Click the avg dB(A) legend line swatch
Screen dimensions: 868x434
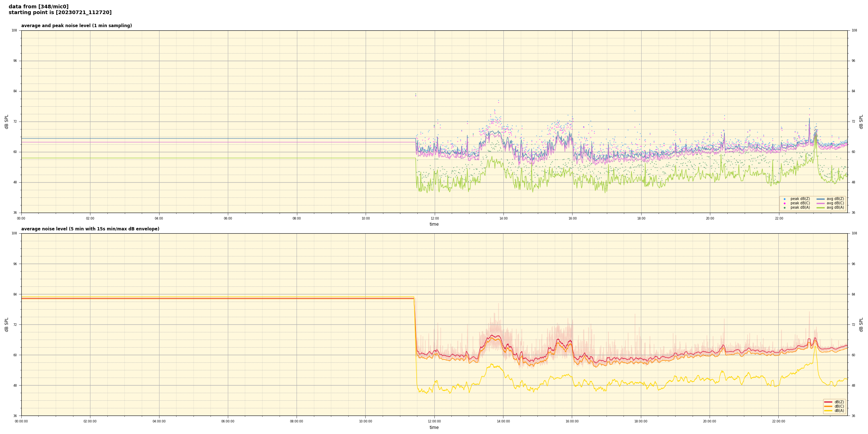point(820,208)
